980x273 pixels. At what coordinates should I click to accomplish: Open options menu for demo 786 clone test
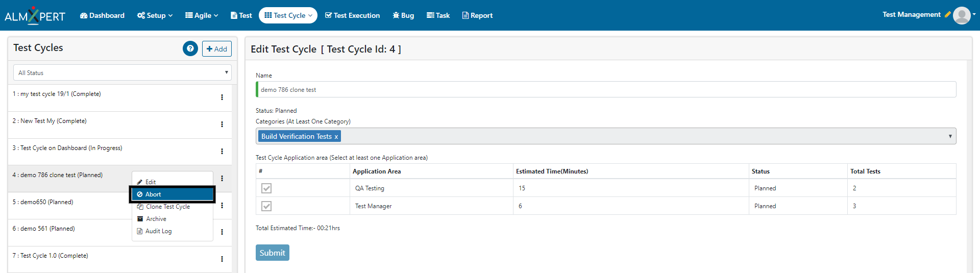pyautogui.click(x=222, y=178)
